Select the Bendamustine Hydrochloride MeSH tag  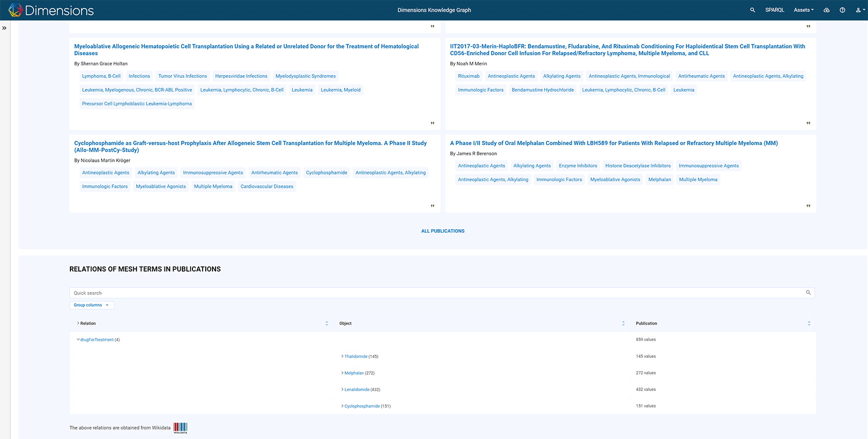pyautogui.click(x=542, y=90)
